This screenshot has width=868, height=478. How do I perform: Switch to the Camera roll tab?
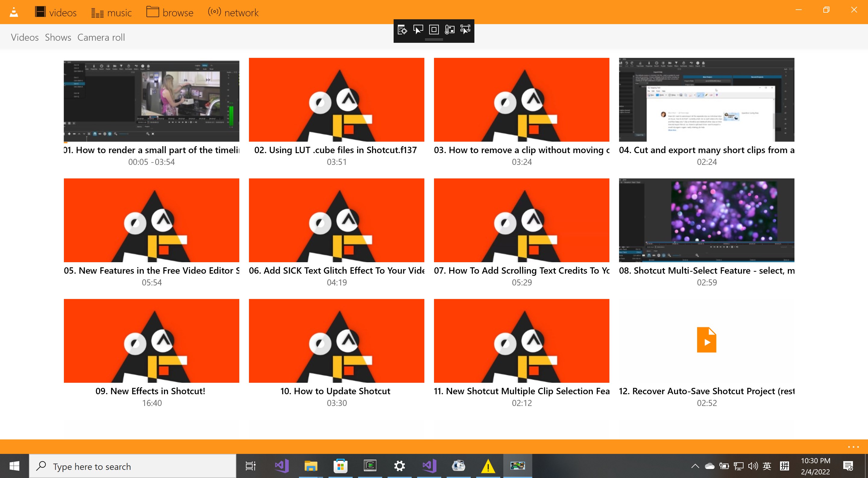click(101, 37)
